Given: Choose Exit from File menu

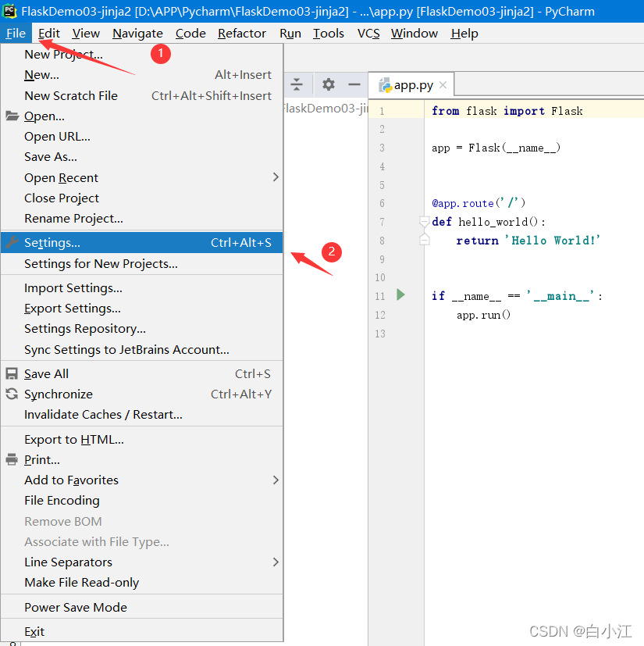Looking at the screenshot, I should [x=141, y=632].
